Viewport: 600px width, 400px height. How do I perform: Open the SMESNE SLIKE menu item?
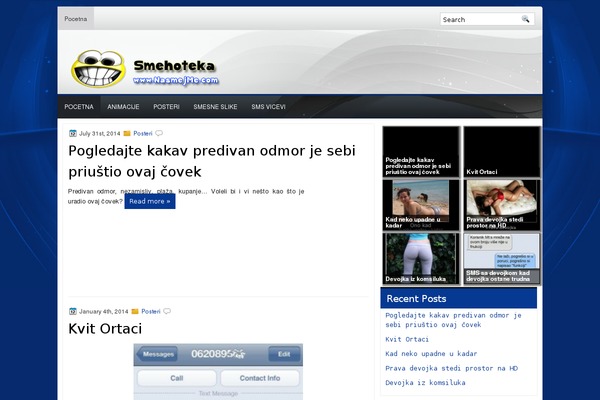click(x=215, y=107)
